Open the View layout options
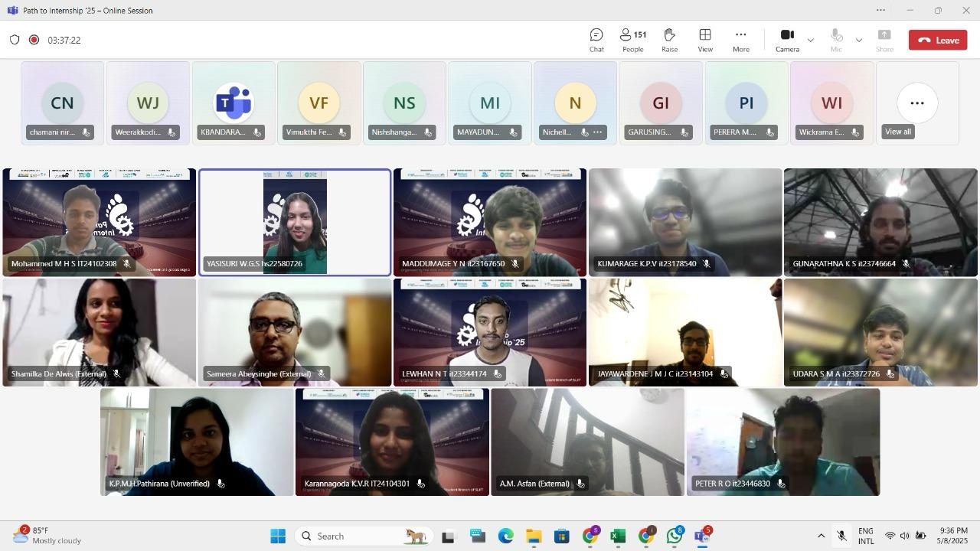This screenshot has height=551, width=980. click(x=704, y=40)
